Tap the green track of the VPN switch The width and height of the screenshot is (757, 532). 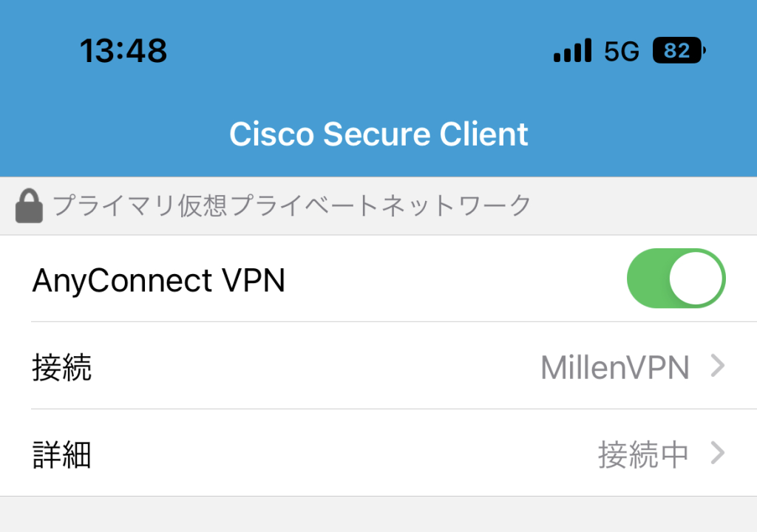click(x=647, y=279)
